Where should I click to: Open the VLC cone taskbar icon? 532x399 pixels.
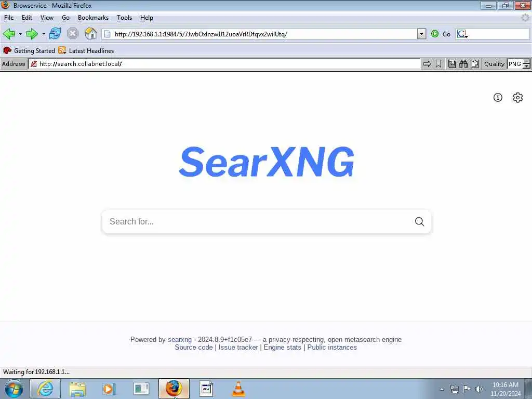(x=238, y=389)
